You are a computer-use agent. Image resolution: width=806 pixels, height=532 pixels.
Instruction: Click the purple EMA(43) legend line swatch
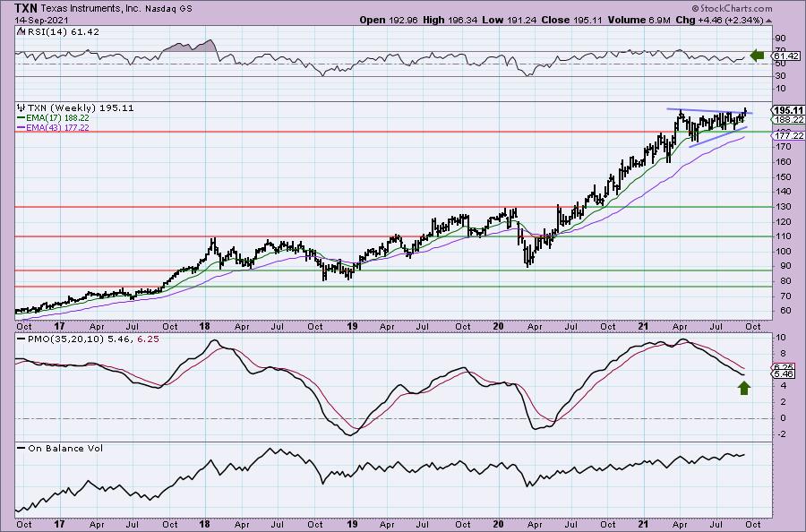[x=21, y=127]
